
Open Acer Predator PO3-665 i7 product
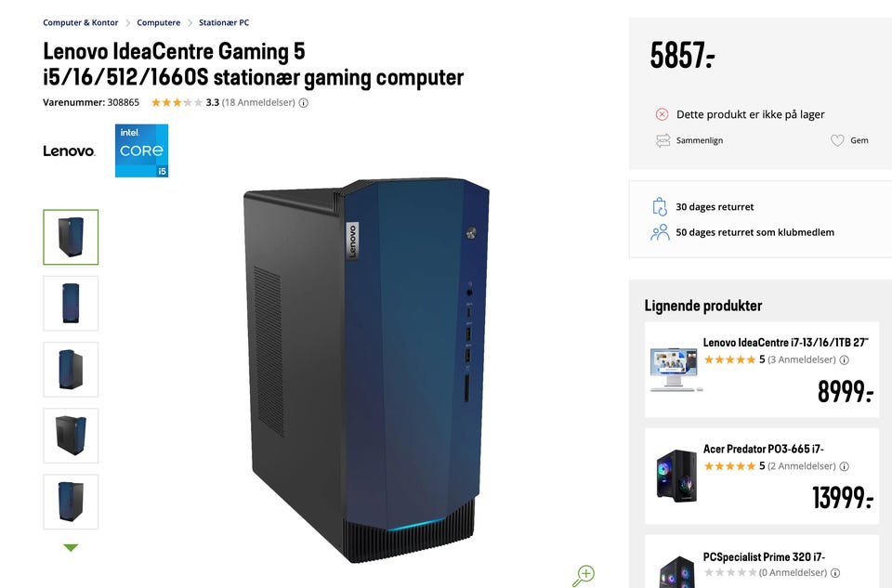[x=764, y=449]
